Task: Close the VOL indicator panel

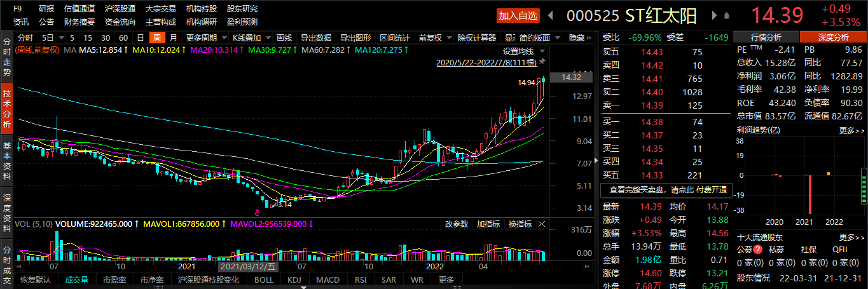Action: 542,224
